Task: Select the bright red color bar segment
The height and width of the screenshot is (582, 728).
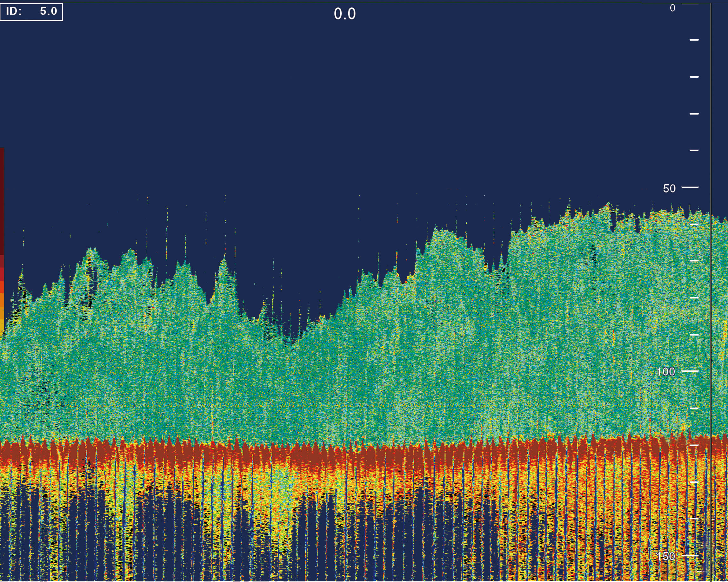Action: coord(2,274)
